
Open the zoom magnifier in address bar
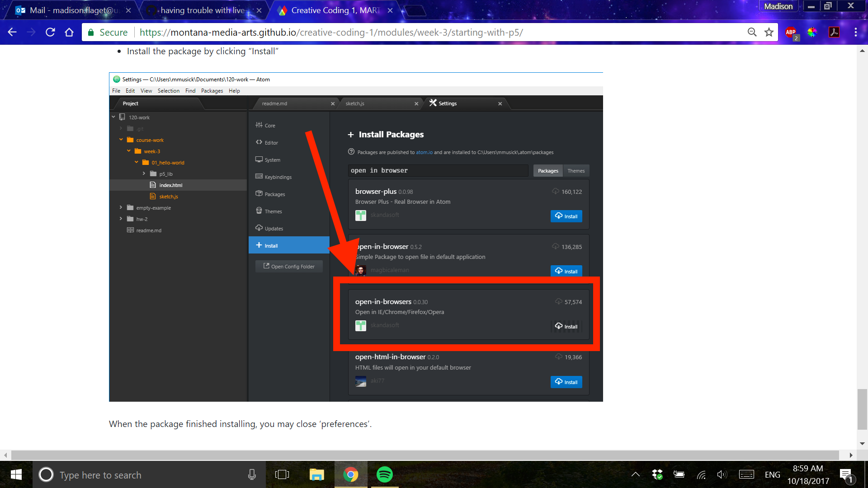pyautogui.click(x=752, y=32)
